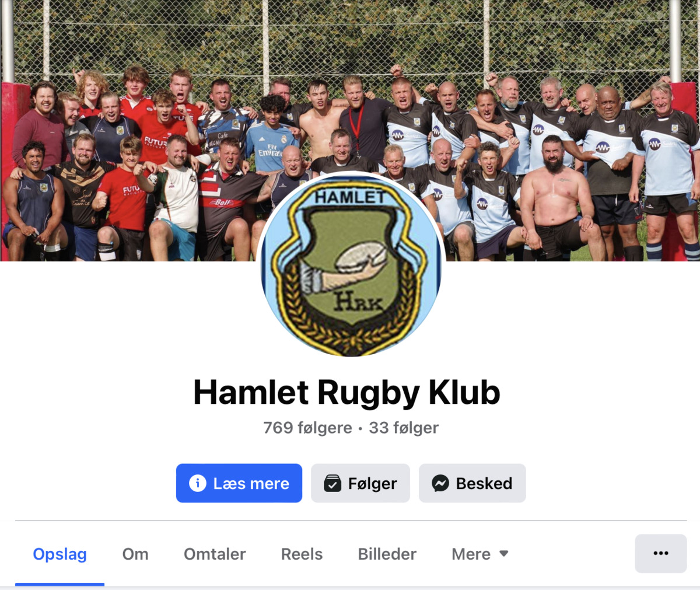Screen dimensions: 700x590
Task: Toggle the Følger follow status button
Action: click(x=360, y=483)
